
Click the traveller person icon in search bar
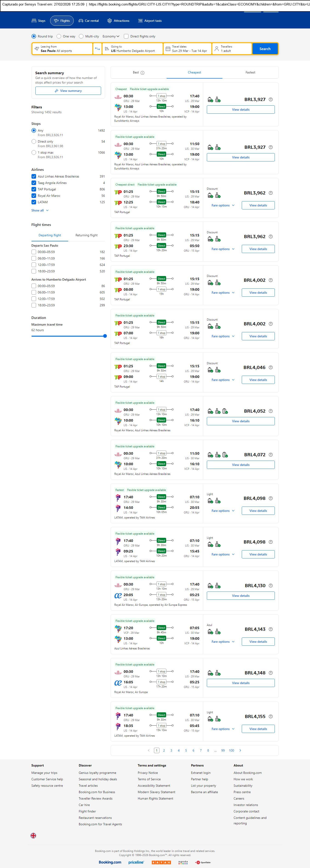pos(216,49)
